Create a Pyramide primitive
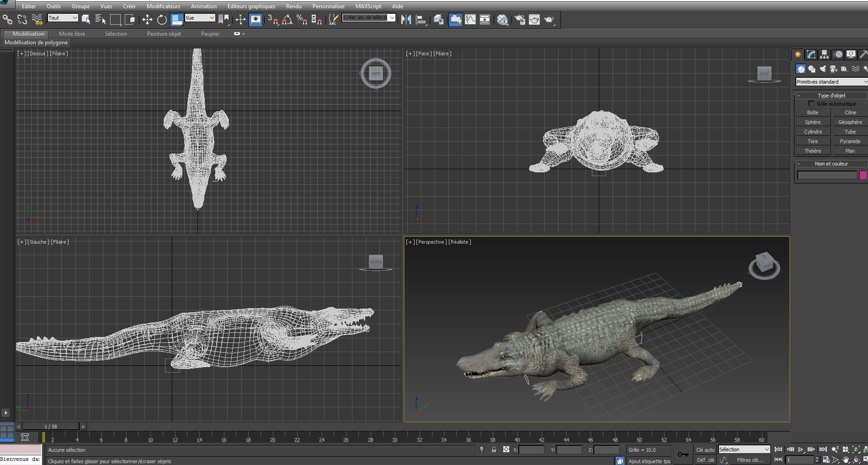 tap(850, 141)
